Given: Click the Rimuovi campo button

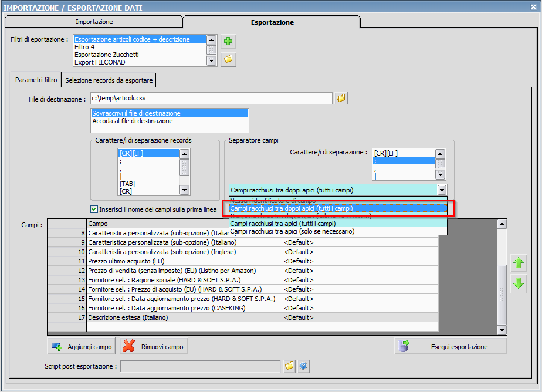Looking at the screenshot, I should [x=154, y=346].
